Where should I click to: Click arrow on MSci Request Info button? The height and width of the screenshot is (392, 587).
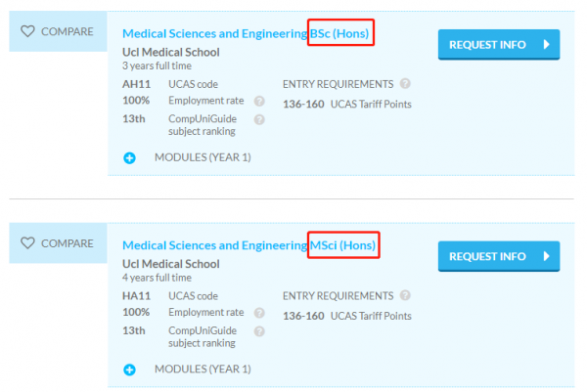(x=546, y=256)
